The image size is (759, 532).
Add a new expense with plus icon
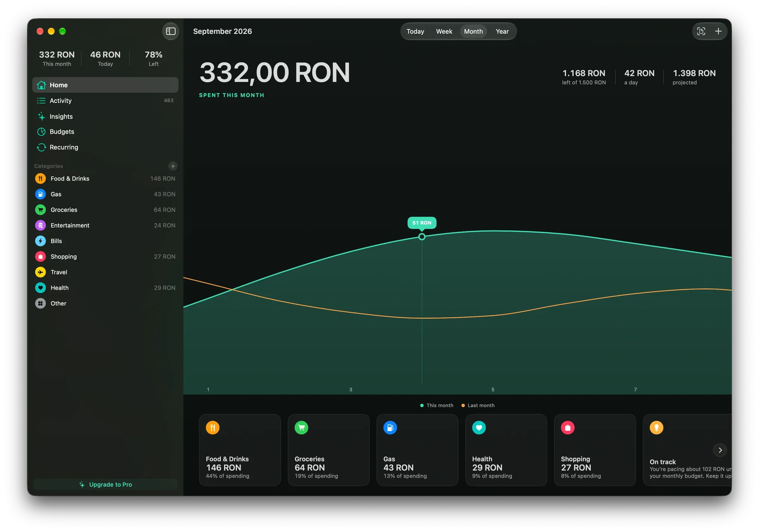pos(718,31)
